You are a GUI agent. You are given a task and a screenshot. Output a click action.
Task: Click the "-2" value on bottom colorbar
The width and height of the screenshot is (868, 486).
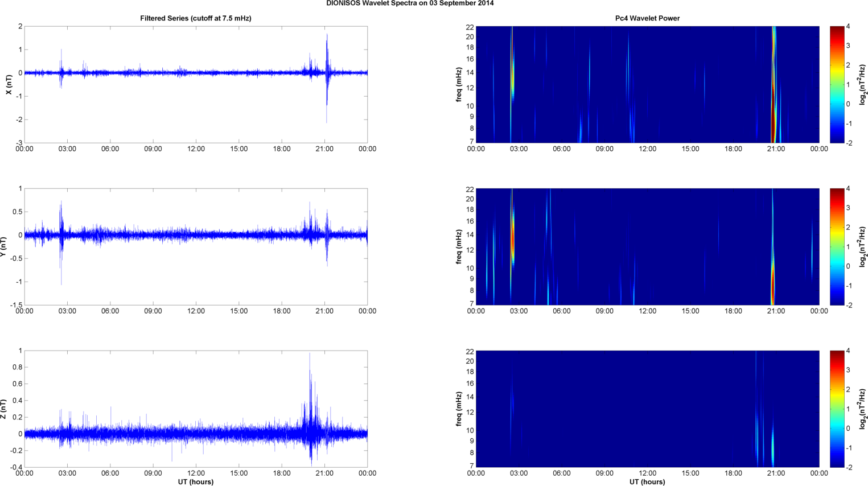tap(849, 467)
